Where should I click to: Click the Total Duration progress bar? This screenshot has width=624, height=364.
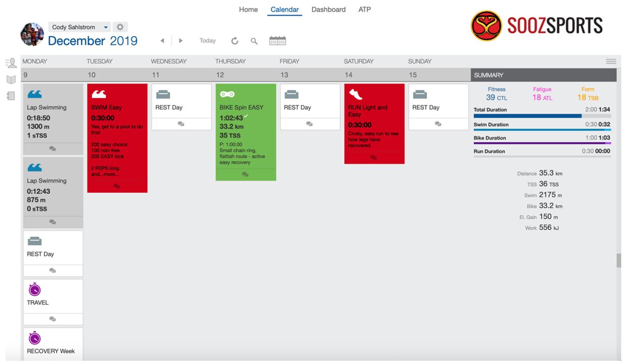541,116
